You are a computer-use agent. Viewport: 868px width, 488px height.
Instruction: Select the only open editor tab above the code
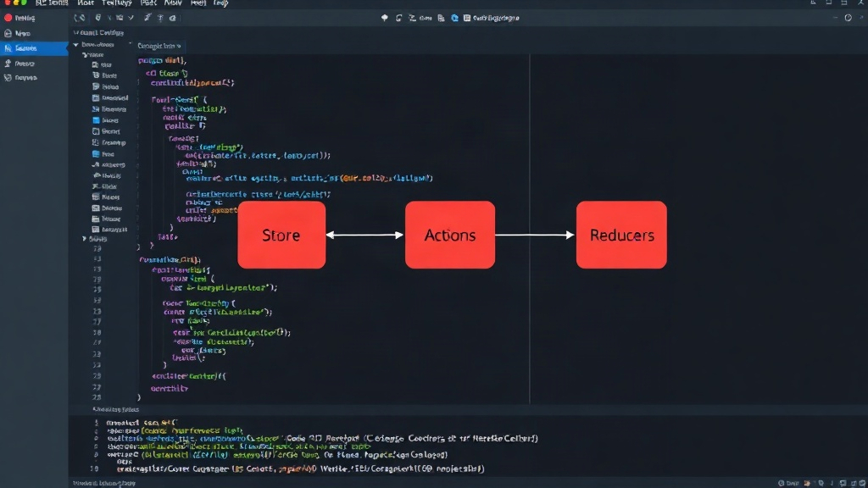point(159,46)
